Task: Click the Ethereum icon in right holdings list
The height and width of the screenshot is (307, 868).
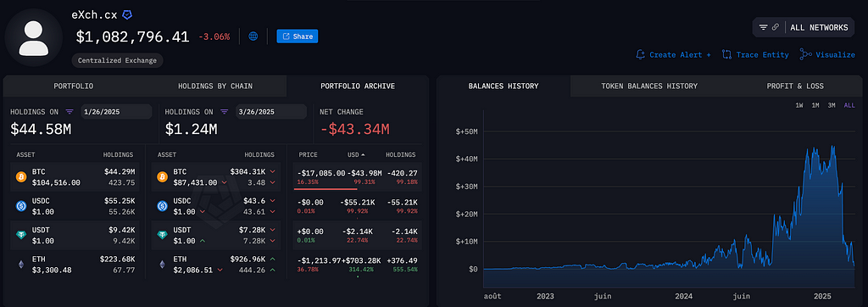Action: pyautogui.click(x=163, y=265)
